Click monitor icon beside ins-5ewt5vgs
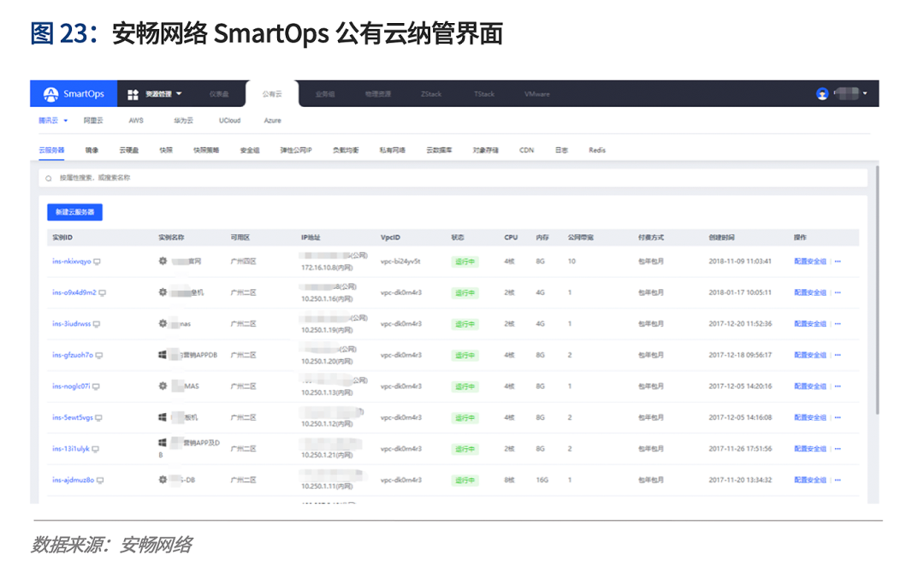 [98, 418]
